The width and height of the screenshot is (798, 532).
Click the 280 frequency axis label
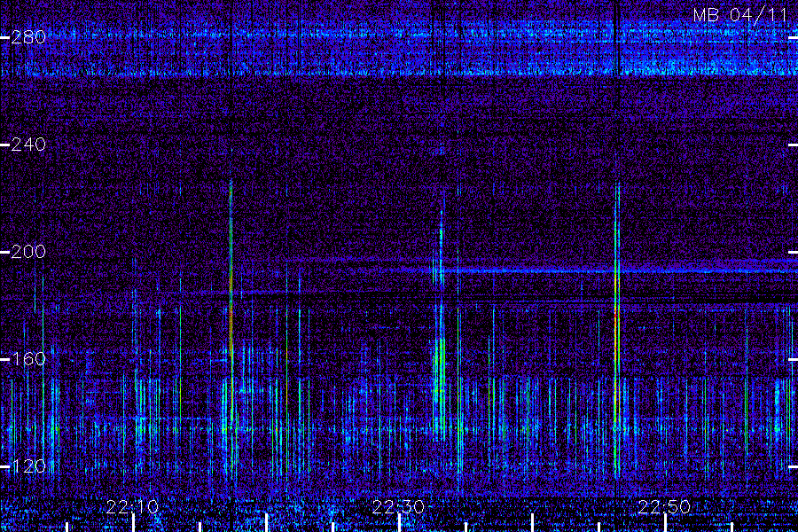pos(28,37)
